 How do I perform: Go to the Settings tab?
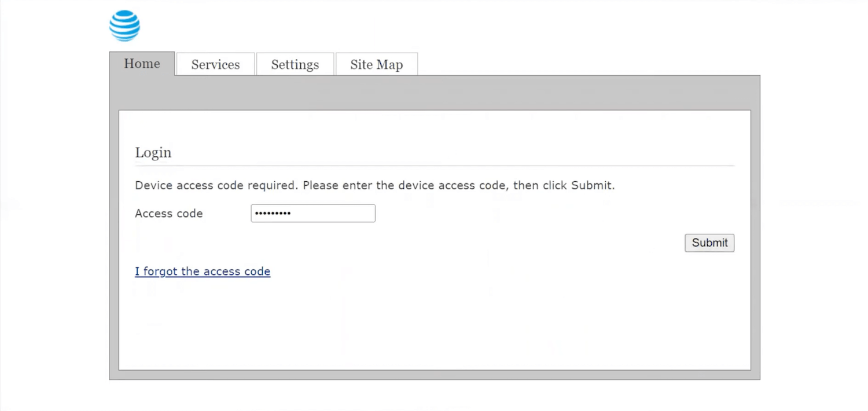[295, 65]
